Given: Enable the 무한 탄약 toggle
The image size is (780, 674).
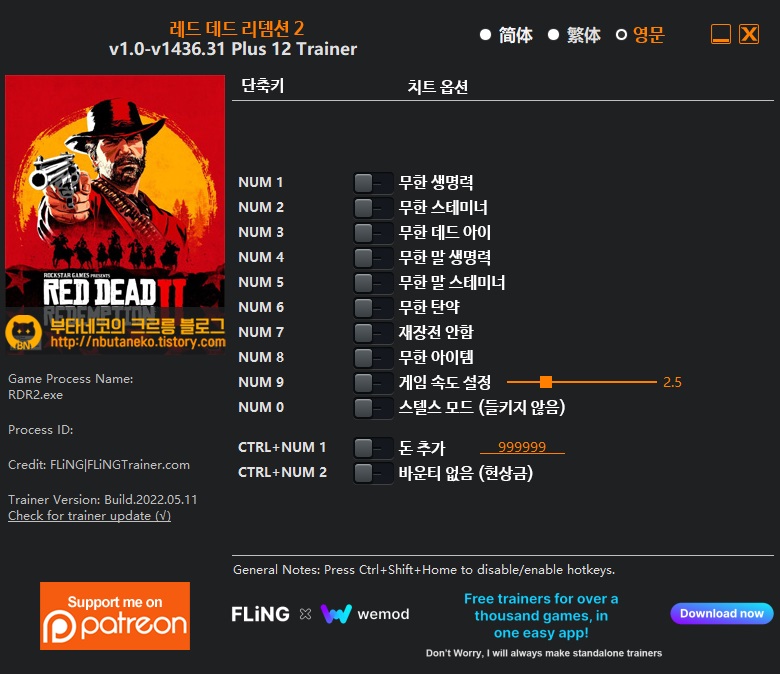Looking at the screenshot, I should [373, 308].
